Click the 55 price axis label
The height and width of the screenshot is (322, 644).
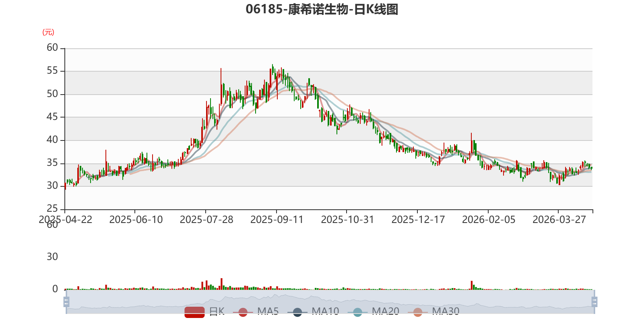click(52, 70)
